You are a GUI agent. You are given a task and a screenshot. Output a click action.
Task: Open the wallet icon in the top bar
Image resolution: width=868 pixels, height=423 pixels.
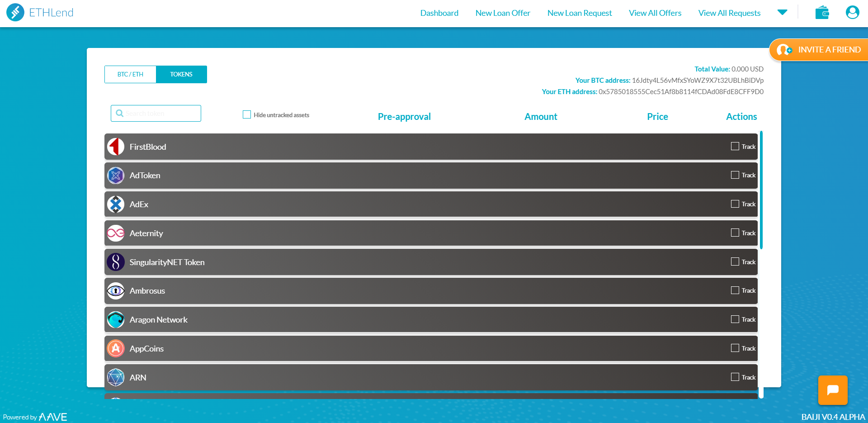(x=822, y=12)
